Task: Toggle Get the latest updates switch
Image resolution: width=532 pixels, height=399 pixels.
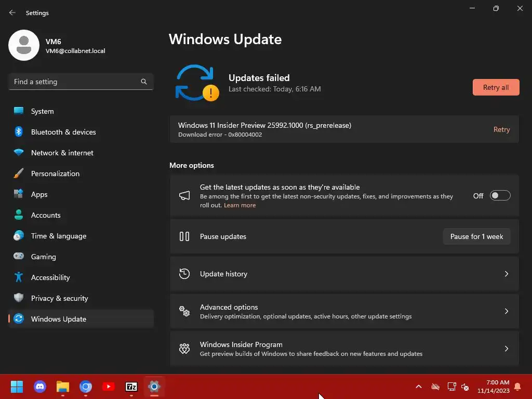Action: 500,195
